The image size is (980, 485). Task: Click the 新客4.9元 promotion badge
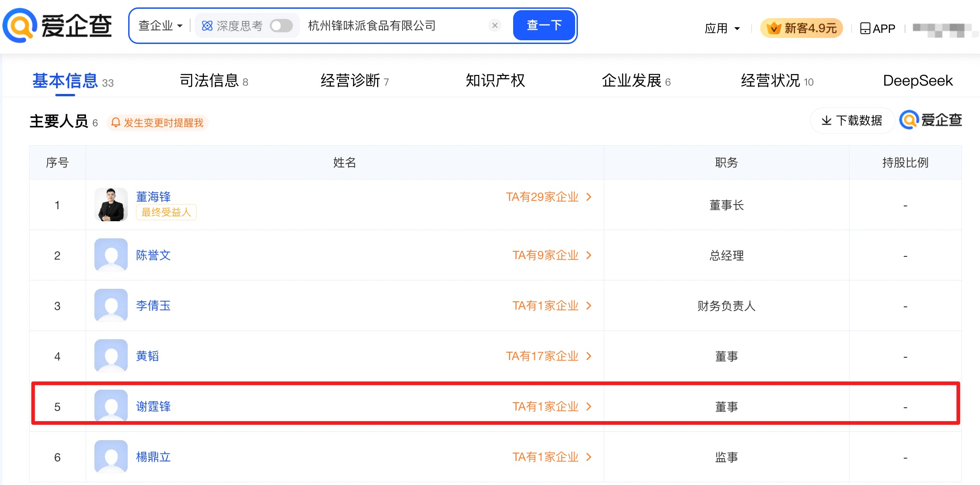point(801,28)
